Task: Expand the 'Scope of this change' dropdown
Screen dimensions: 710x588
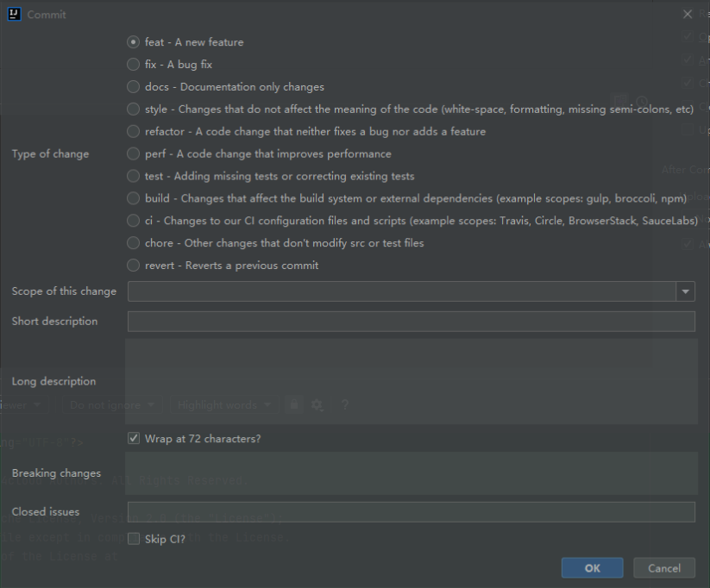Action: click(686, 291)
